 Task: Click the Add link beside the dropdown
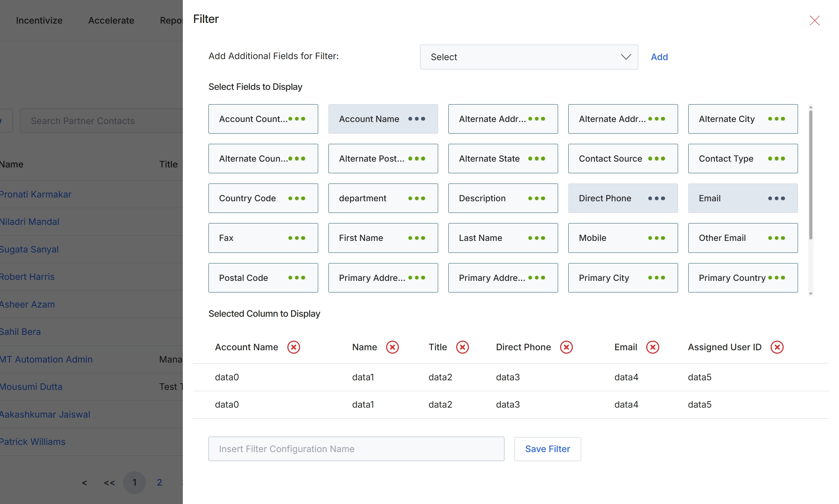tap(659, 57)
